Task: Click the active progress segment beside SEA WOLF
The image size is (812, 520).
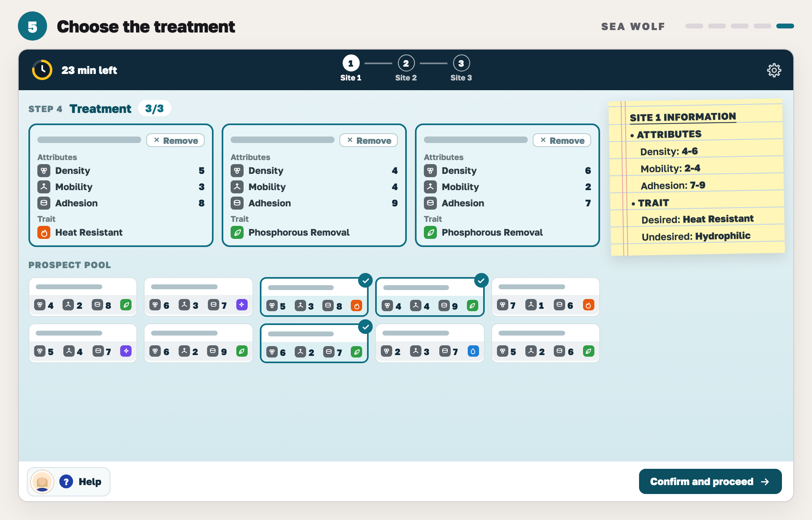Action: tap(785, 26)
